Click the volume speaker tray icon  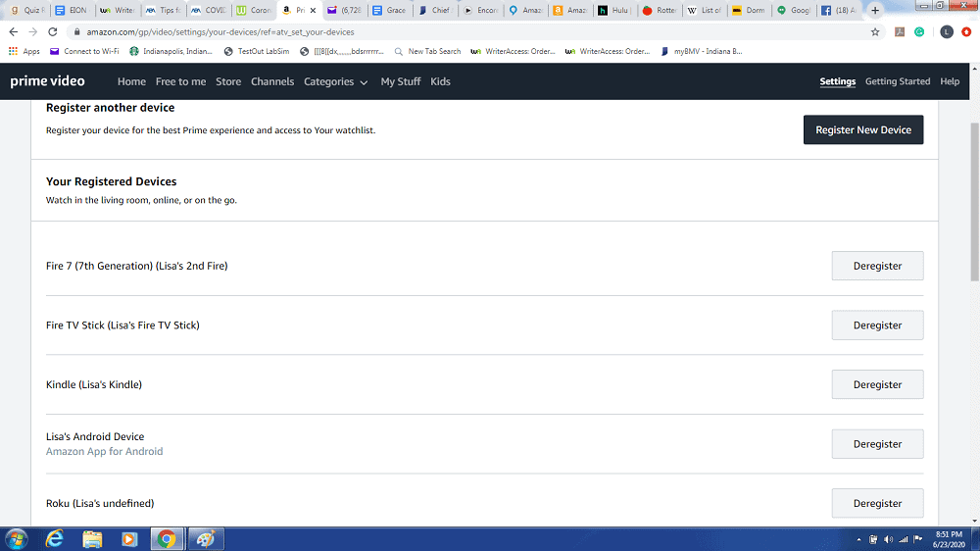(888, 539)
